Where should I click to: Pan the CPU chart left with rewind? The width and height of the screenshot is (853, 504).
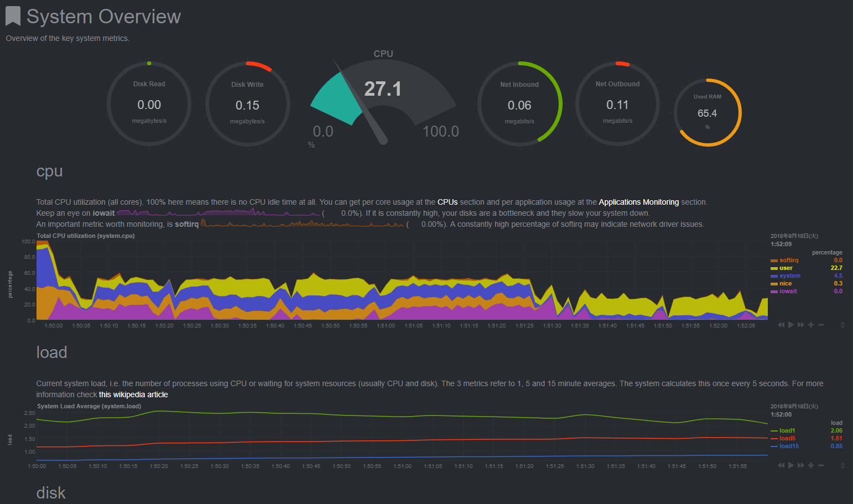(x=781, y=325)
